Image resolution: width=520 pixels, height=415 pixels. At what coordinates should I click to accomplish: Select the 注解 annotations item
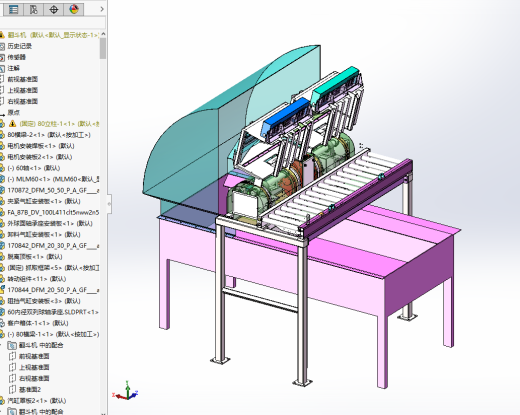click(14, 68)
